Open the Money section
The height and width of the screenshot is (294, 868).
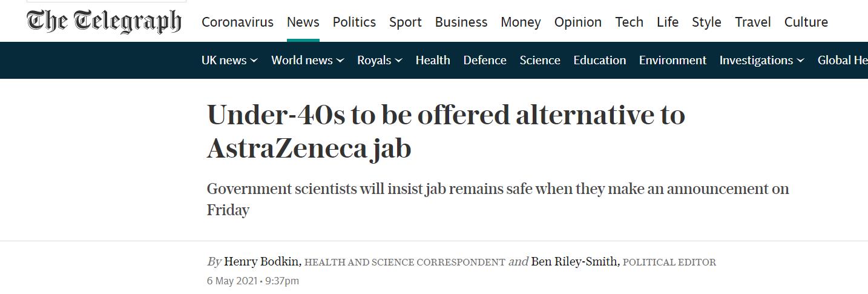[x=521, y=22]
